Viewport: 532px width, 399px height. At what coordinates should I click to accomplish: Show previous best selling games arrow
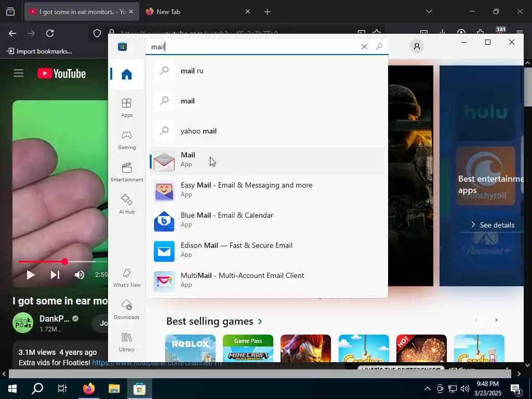pyautogui.click(x=476, y=320)
